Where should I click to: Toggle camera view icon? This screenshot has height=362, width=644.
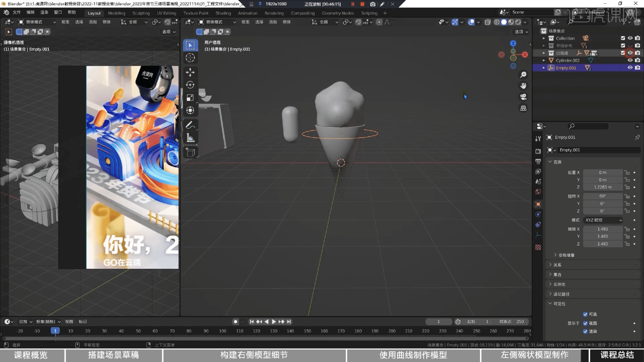[523, 97]
